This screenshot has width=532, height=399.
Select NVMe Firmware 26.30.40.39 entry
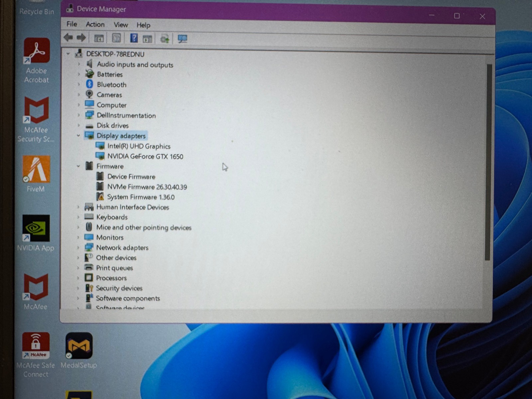147,187
